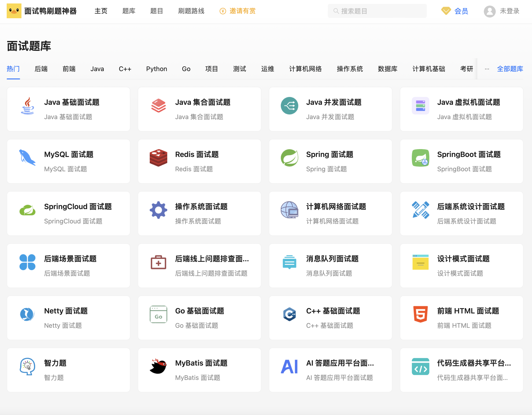Click the red Redis cube icon
This screenshot has width=532, height=415.
(158, 158)
